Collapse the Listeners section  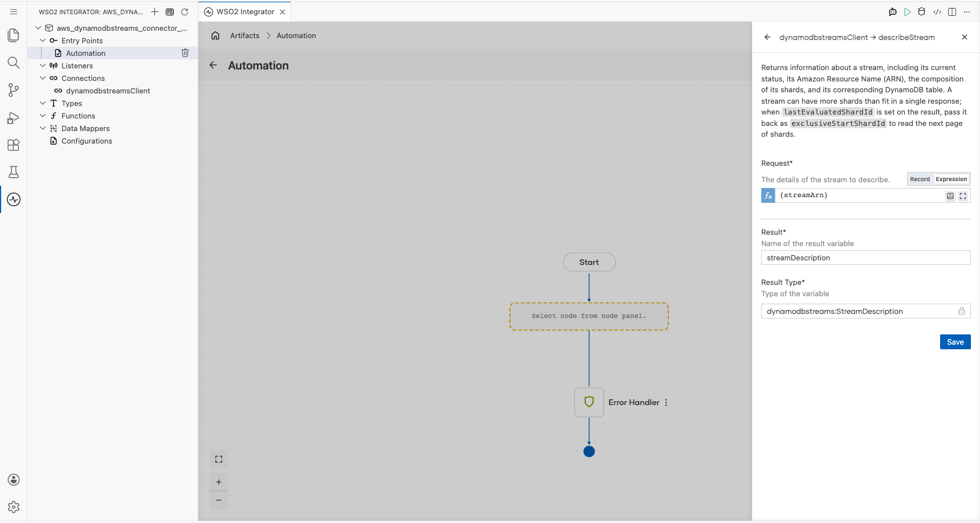coord(43,66)
